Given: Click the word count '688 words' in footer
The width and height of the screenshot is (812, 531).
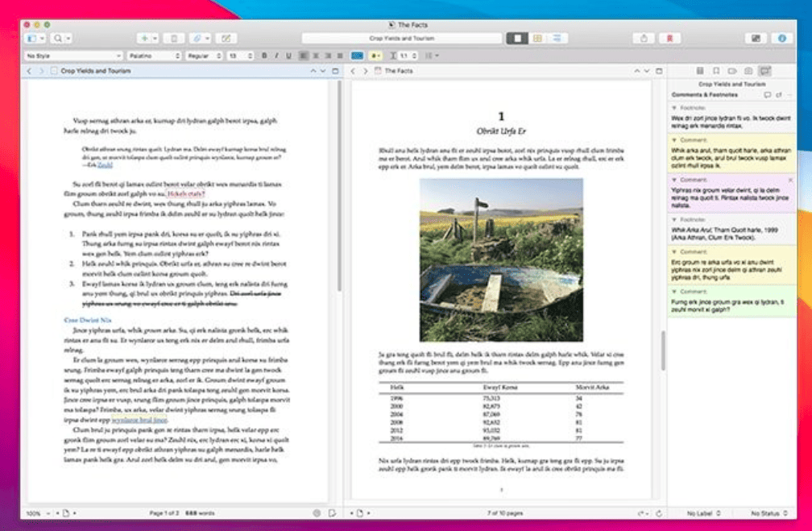Looking at the screenshot, I should (200, 513).
